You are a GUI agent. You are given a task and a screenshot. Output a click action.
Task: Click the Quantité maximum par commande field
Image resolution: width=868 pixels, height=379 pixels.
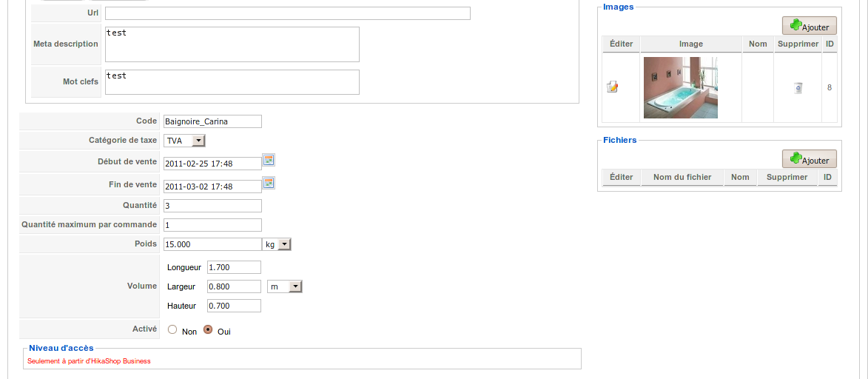[212, 225]
